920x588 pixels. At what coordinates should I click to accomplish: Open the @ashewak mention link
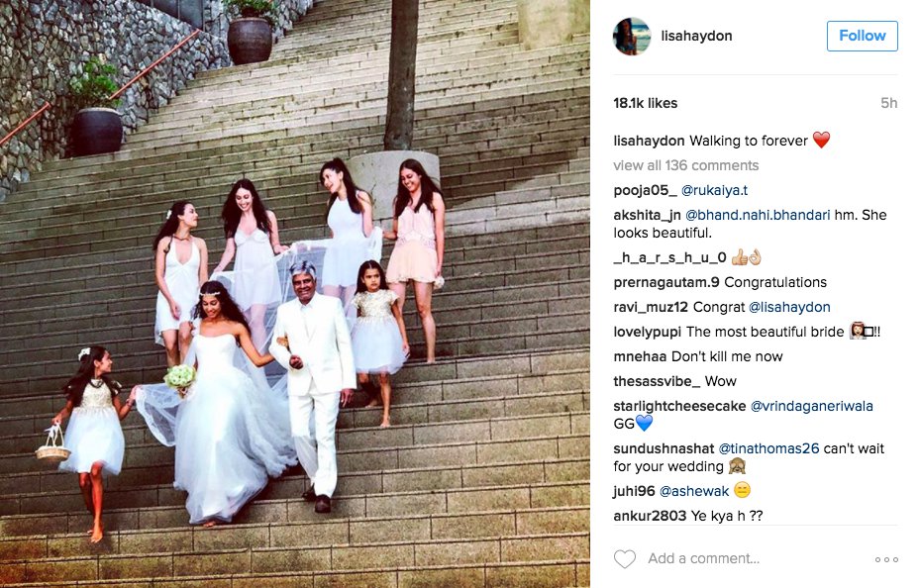(694, 491)
